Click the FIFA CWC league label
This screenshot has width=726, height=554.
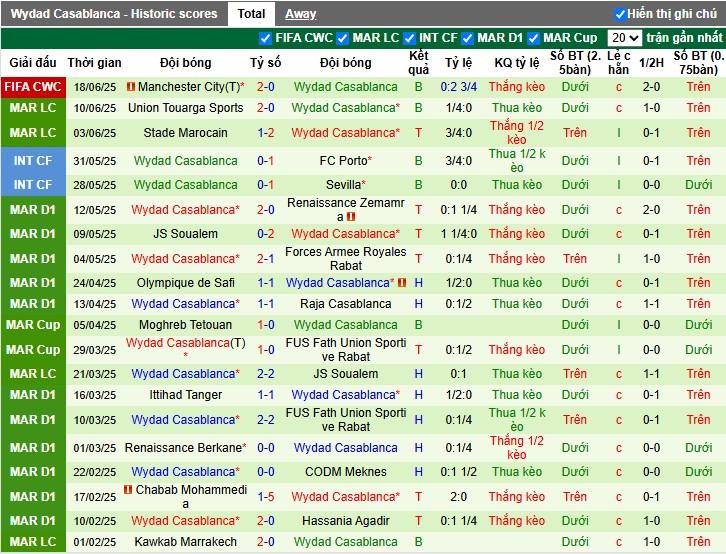[33, 87]
